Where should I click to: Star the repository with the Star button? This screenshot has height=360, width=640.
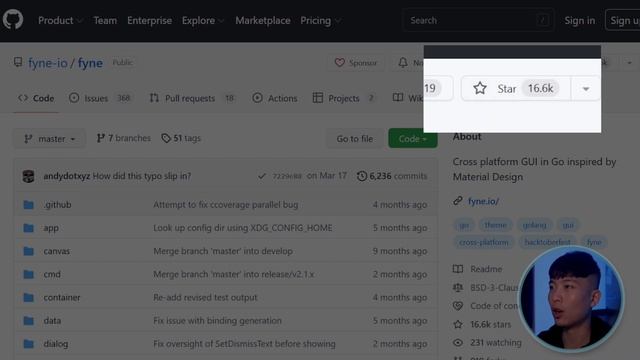pos(516,88)
